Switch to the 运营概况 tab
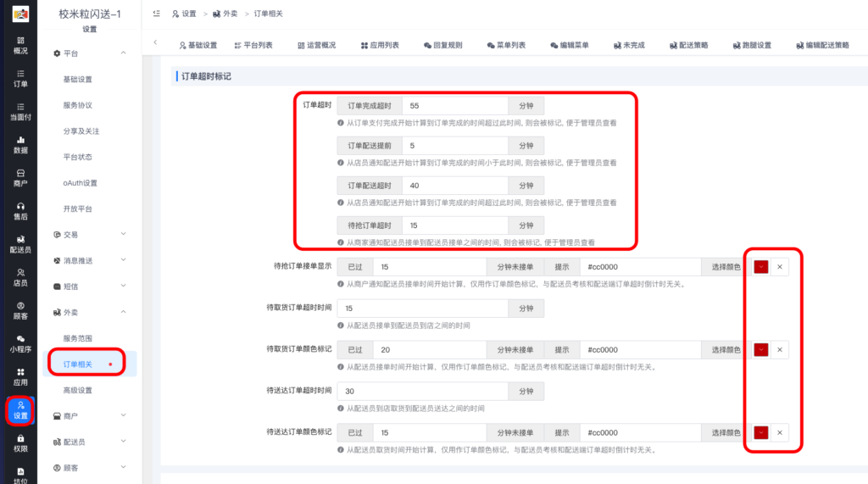This screenshot has width=868, height=484. pyautogui.click(x=317, y=46)
